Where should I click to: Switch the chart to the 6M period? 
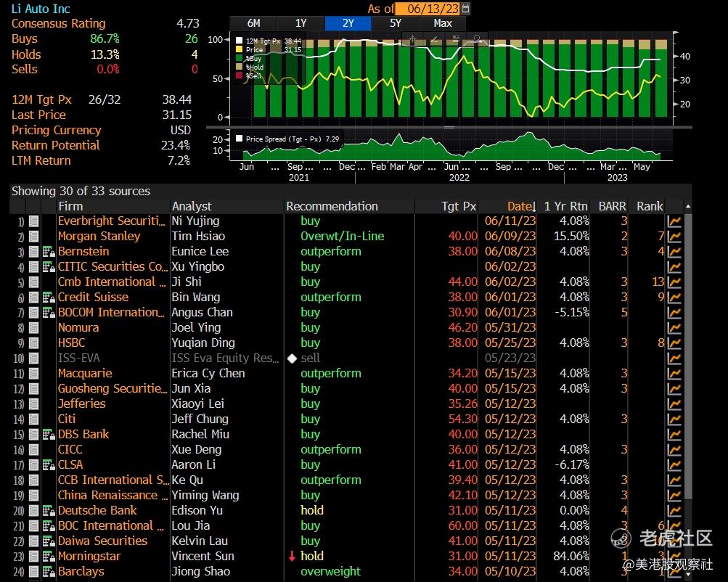[x=253, y=23]
